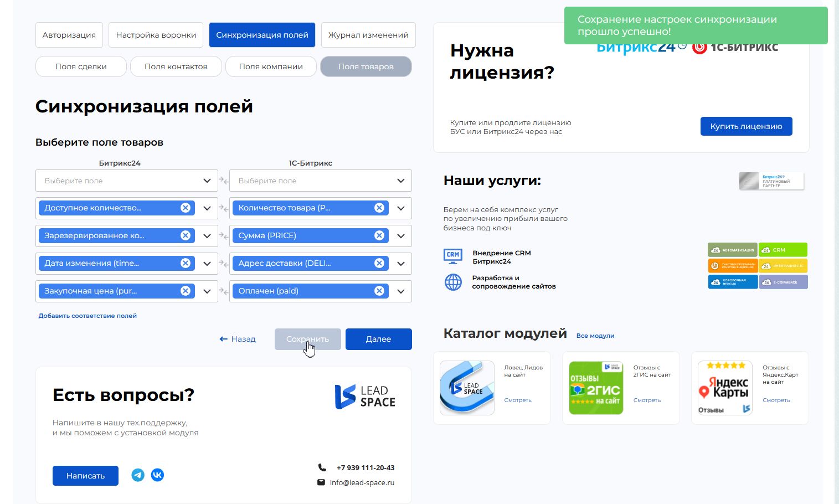Switch to the Журнал изменений tab
Viewport: 839px width, 504px height.
(368, 34)
